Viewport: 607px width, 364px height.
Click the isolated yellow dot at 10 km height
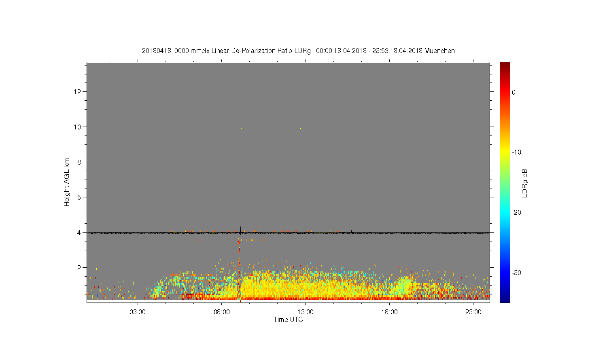point(301,129)
